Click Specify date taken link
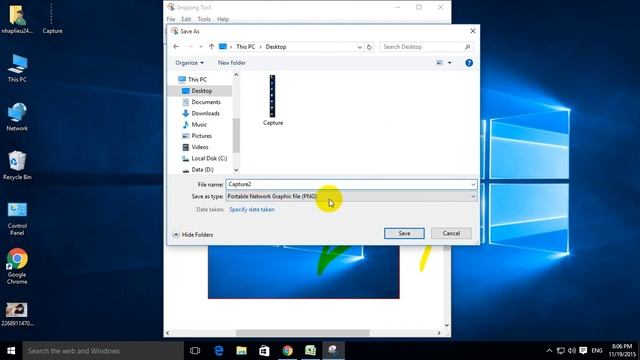Image resolution: width=640 pixels, height=360 pixels. tap(251, 209)
